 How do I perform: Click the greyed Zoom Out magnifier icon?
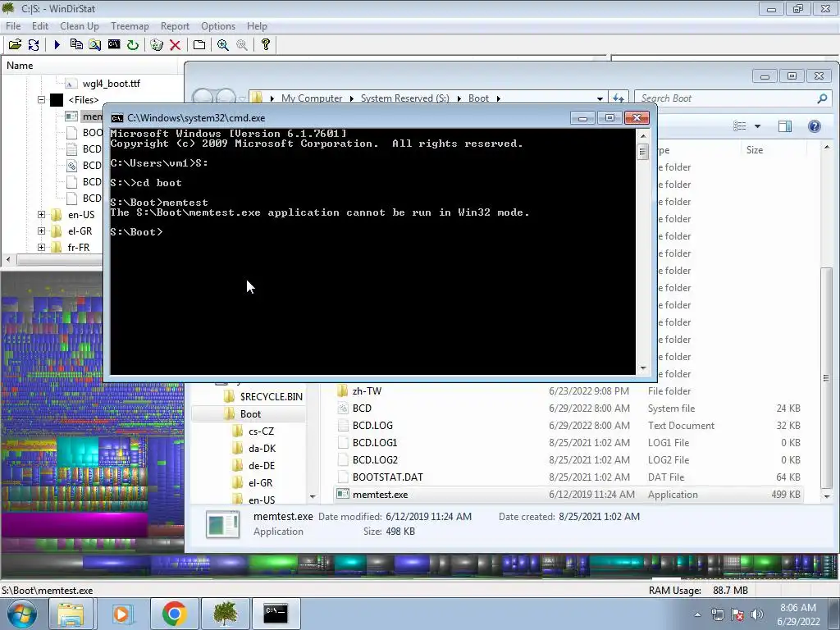pos(242,45)
